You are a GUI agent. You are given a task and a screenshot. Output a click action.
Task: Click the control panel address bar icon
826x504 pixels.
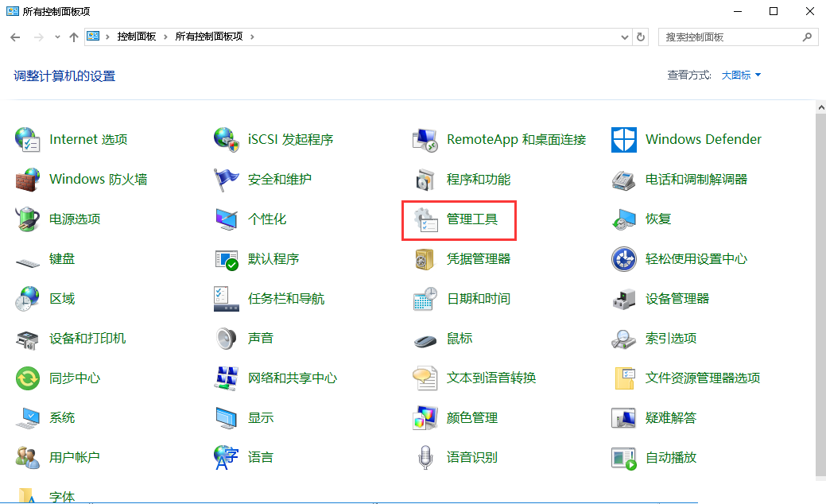coord(93,37)
